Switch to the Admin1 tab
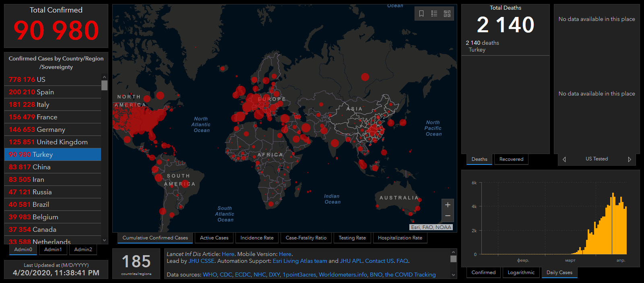This screenshot has width=644, height=283. (x=53, y=250)
